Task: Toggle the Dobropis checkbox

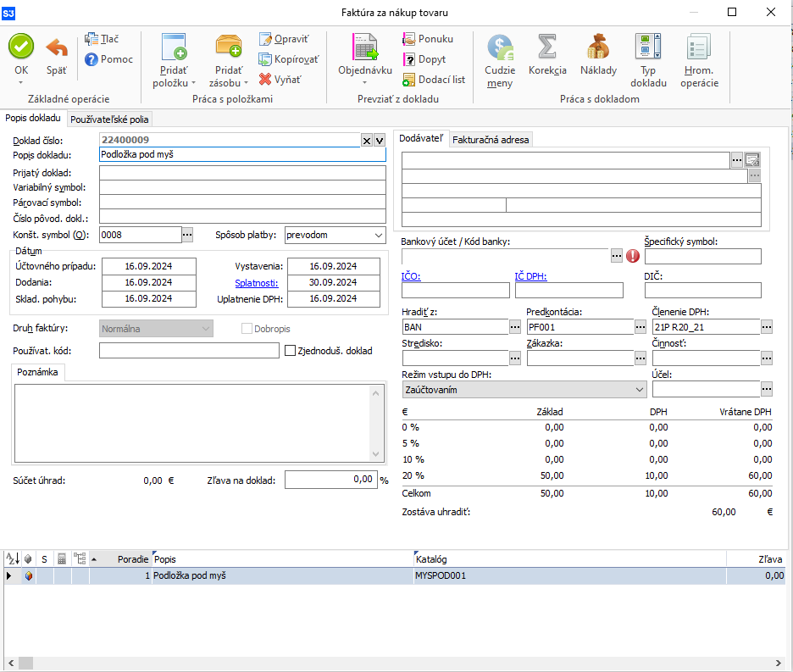Action: point(247,328)
